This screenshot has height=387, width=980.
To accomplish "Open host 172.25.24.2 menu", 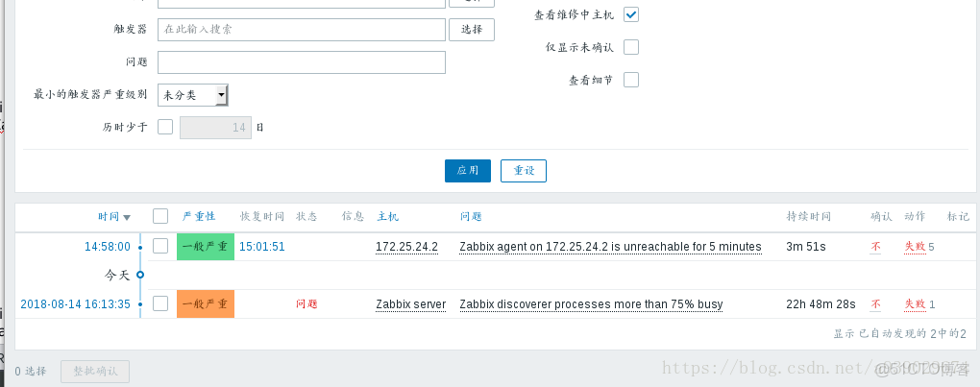I will coord(406,247).
